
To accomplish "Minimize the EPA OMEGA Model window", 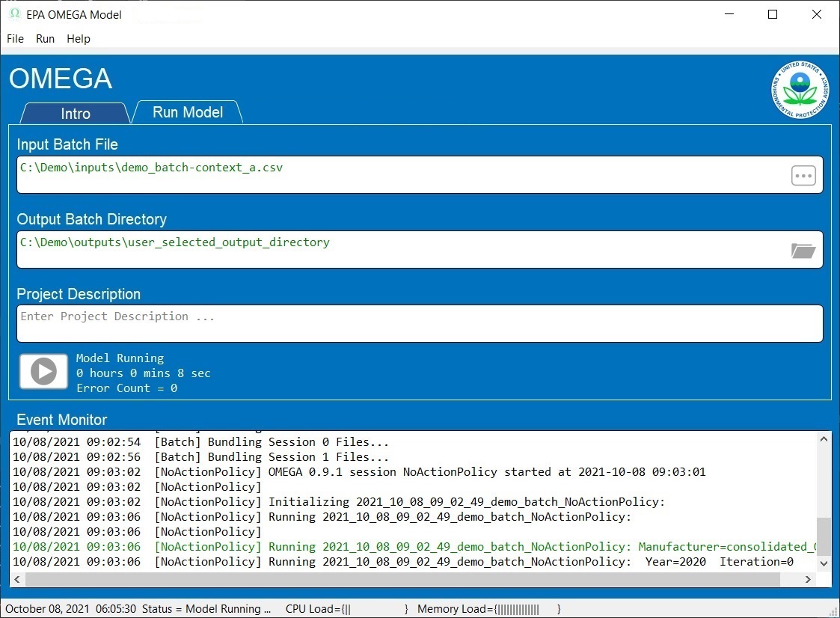I will pos(729,14).
